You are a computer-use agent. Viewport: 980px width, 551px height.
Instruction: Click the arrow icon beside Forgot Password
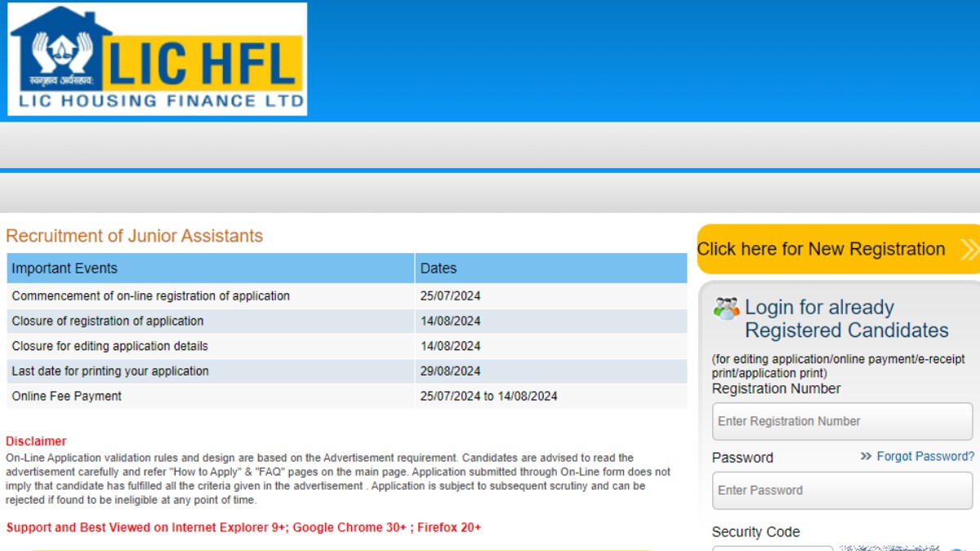(866, 456)
